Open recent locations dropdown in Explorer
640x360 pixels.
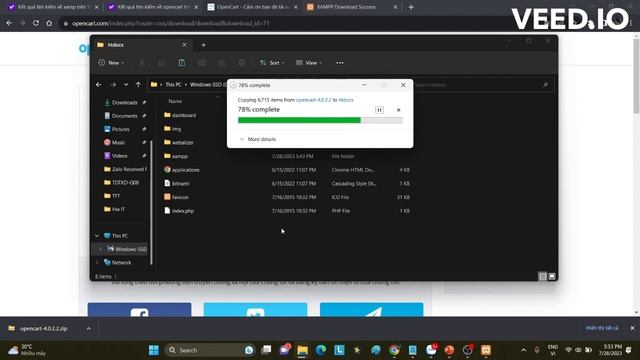click(x=126, y=84)
